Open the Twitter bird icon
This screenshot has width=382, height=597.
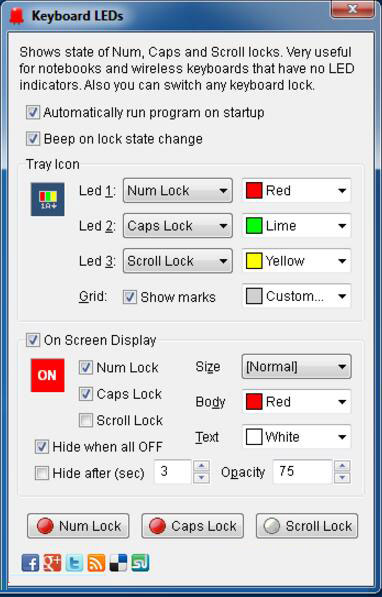point(74,563)
